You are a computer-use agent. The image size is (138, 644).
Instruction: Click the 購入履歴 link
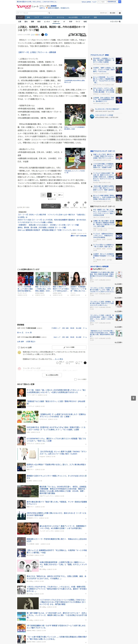click(112, 13)
